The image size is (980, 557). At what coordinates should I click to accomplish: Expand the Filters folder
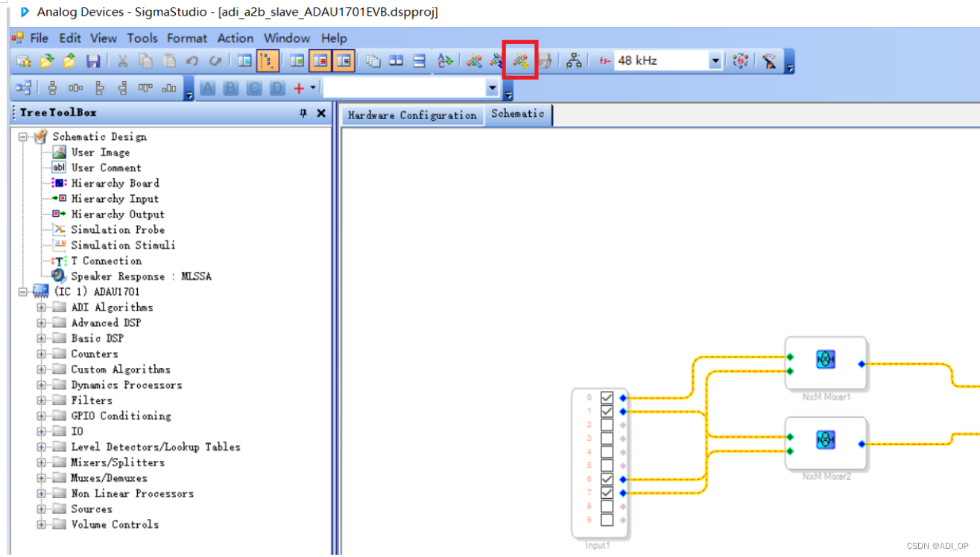[42, 401]
